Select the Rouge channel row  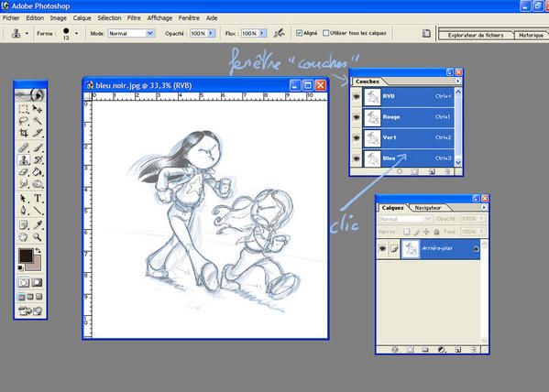[x=408, y=117]
